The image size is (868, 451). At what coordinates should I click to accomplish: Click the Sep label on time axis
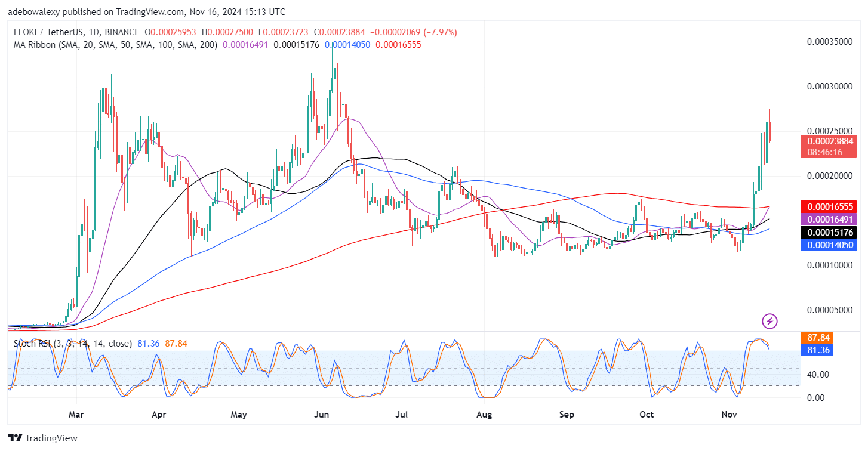pyautogui.click(x=567, y=413)
